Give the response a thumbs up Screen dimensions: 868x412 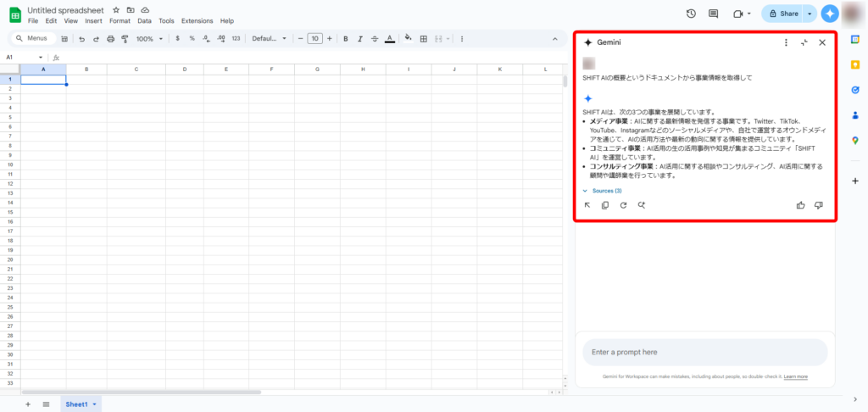click(800, 205)
